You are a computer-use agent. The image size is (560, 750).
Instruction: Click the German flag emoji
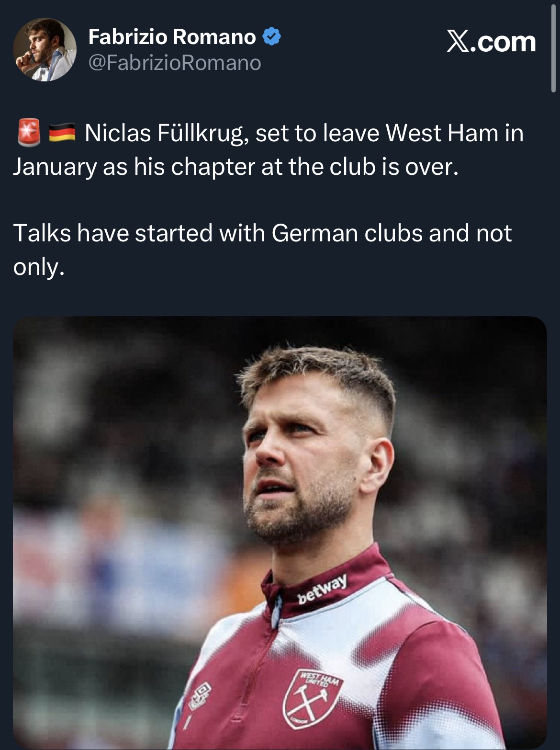(x=62, y=133)
